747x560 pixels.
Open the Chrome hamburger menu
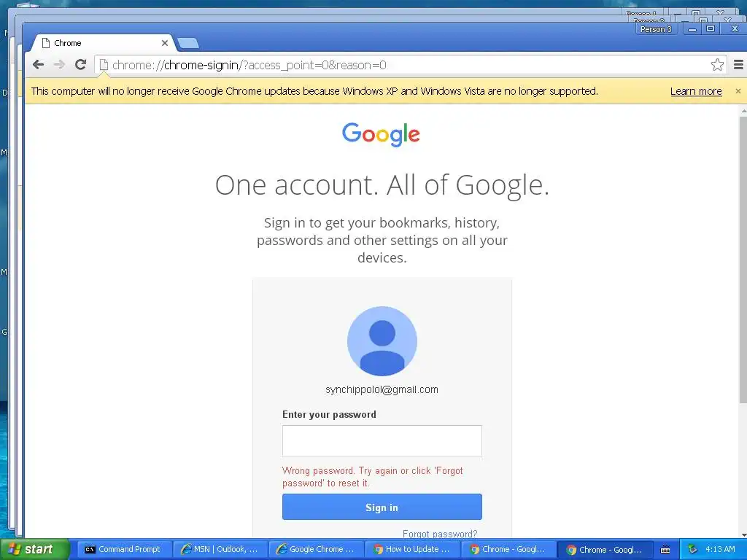738,65
